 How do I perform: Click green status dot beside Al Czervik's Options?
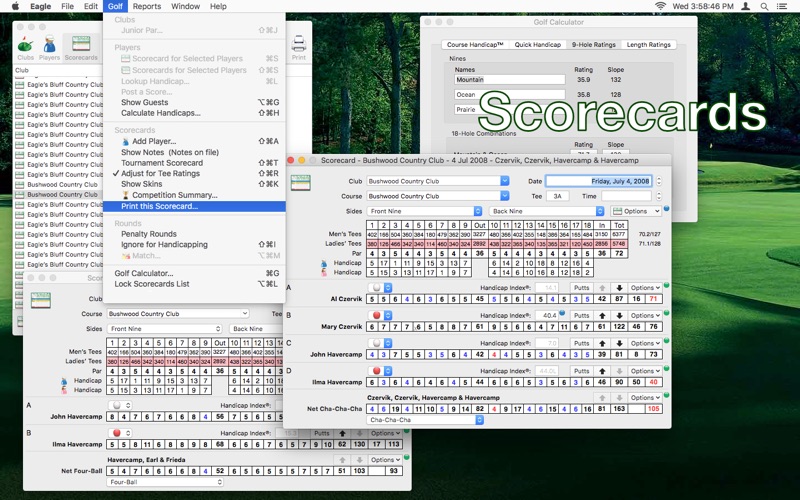(x=667, y=286)
